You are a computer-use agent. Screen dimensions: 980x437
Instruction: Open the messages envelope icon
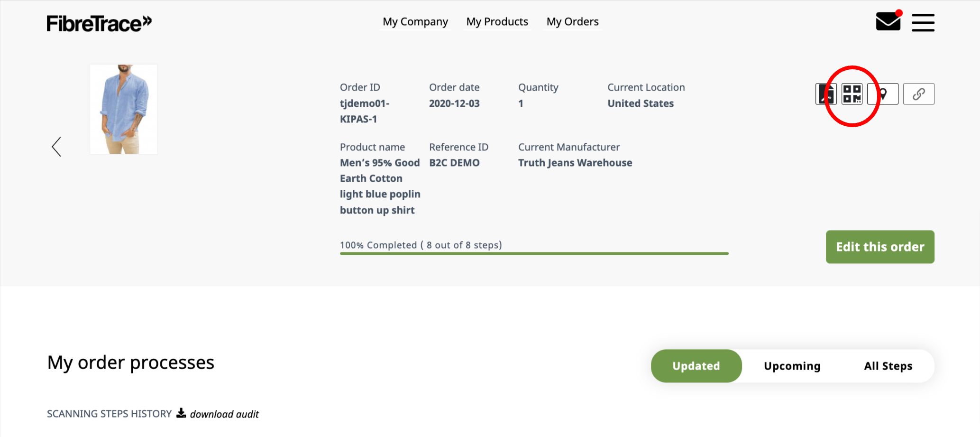888,21
